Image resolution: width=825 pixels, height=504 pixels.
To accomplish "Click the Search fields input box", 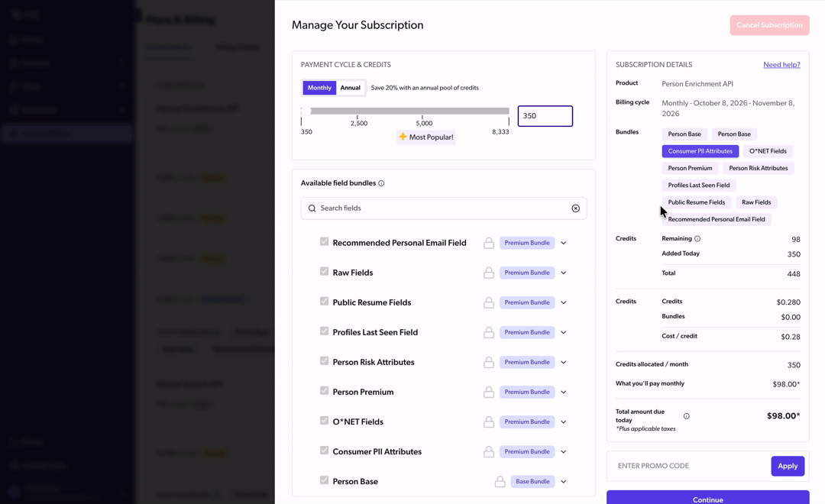I will (444, 208).
